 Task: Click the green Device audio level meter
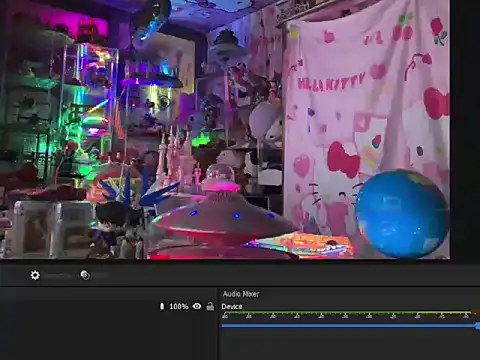click(x=347, y=313)
